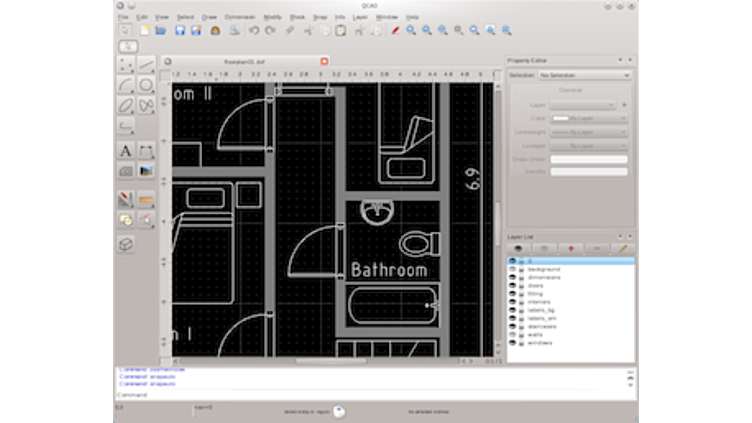Select the Ellipse drawing tool
The image size is (752, 423).
pos(126,105)
